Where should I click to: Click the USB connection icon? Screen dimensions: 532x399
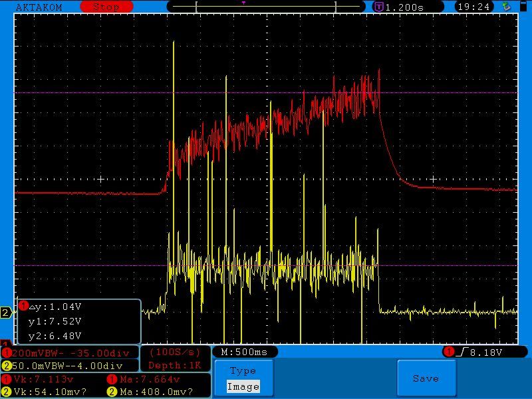(507, 7)
